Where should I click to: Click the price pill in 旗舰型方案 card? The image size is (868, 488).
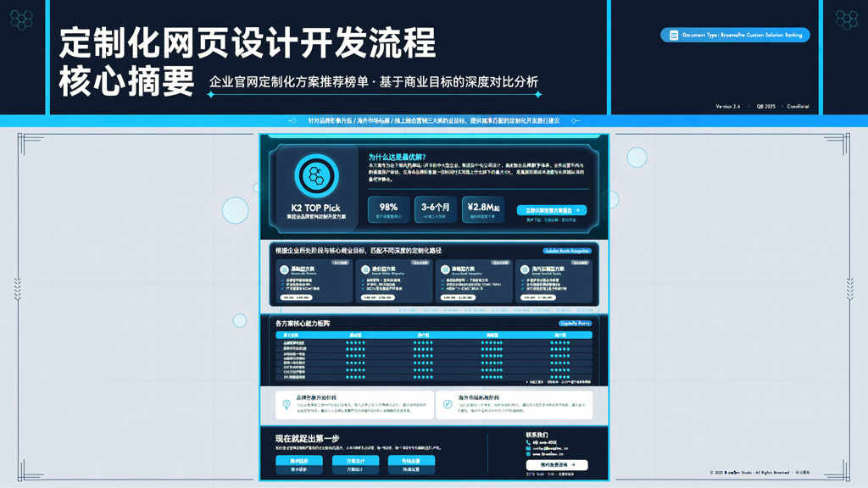click(458, 297)
